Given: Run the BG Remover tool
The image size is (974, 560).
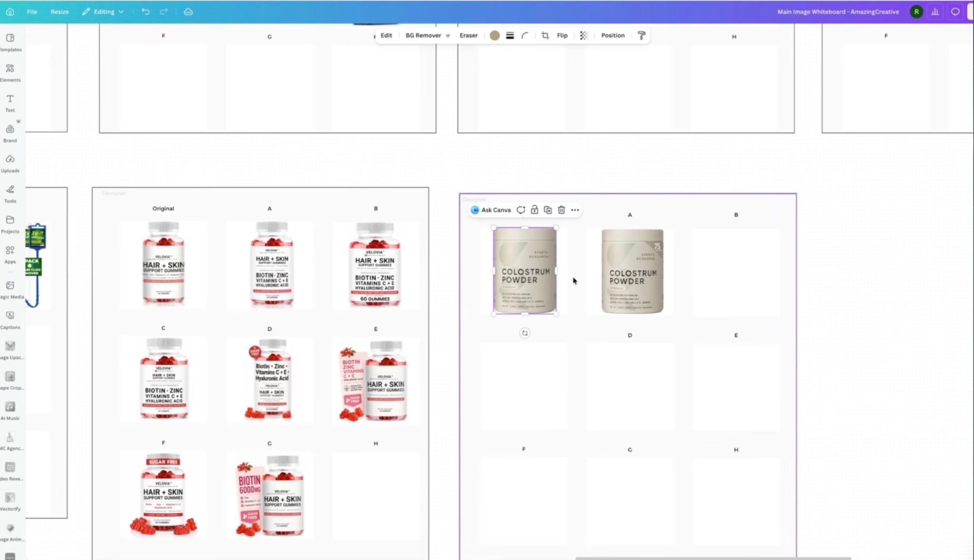Looking at the screenshot, I should click(428, 36).
